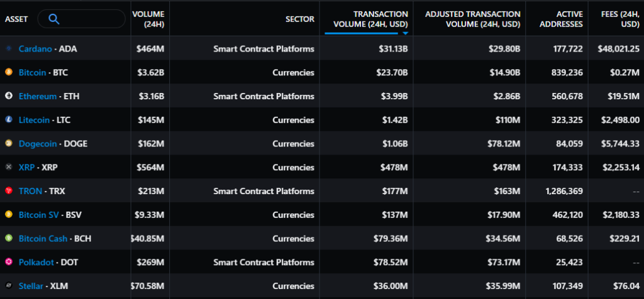The height and width of the screenshot is (299, 644).
Task: Click Cardano's Smart Contract Platforms sector
Action: (264, 49)
